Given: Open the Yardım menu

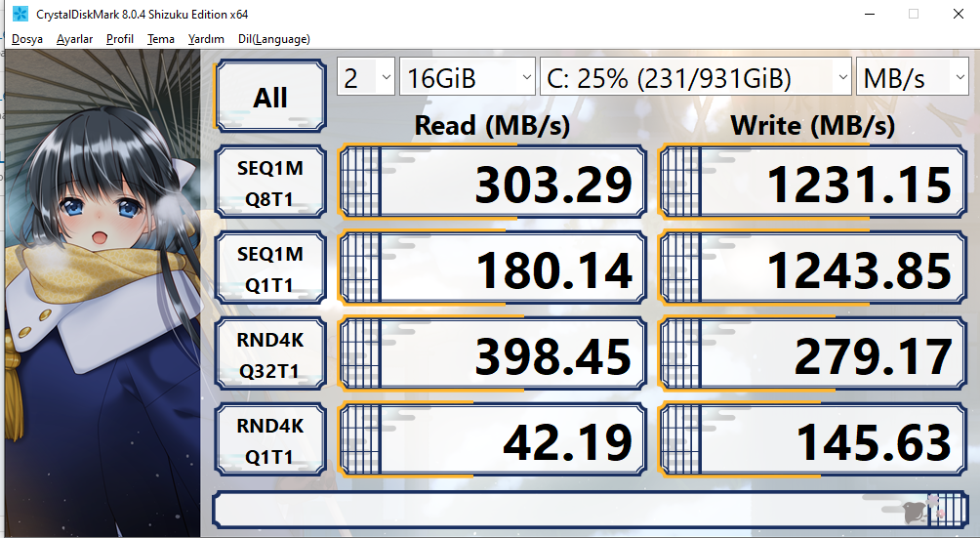Looking at the screenshot, I should (x=206, y=39).
